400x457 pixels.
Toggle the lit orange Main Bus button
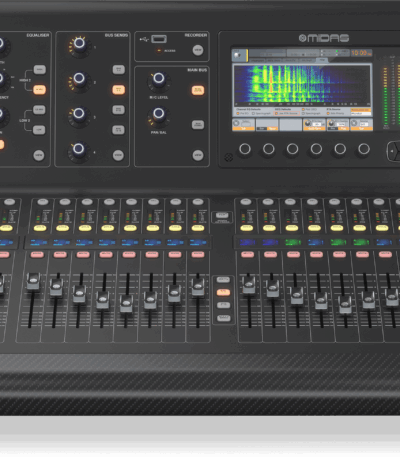[x=198, y=90]
